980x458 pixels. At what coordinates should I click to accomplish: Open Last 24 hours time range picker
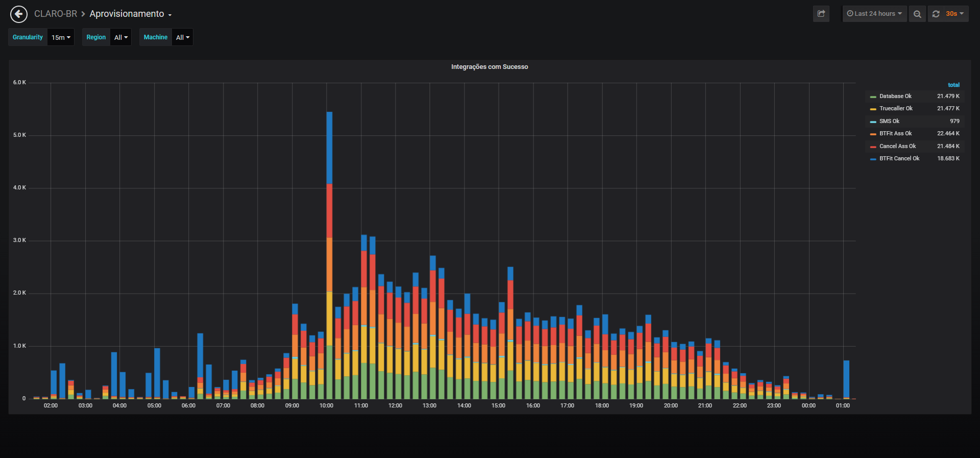(874, 14)
